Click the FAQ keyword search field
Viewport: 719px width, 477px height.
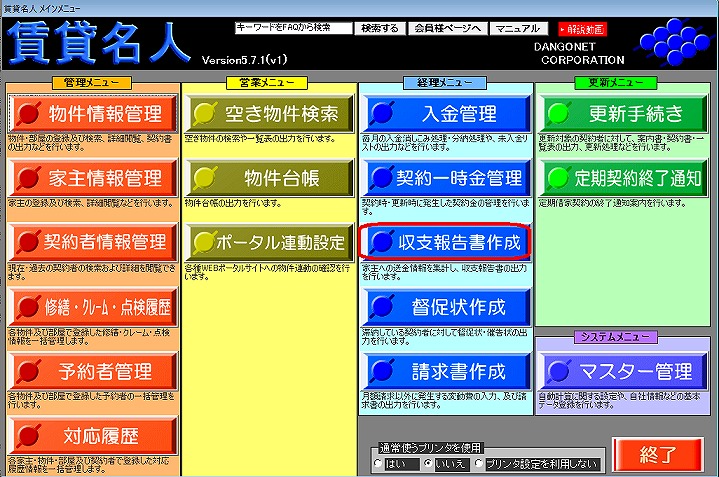coord(293,28)
